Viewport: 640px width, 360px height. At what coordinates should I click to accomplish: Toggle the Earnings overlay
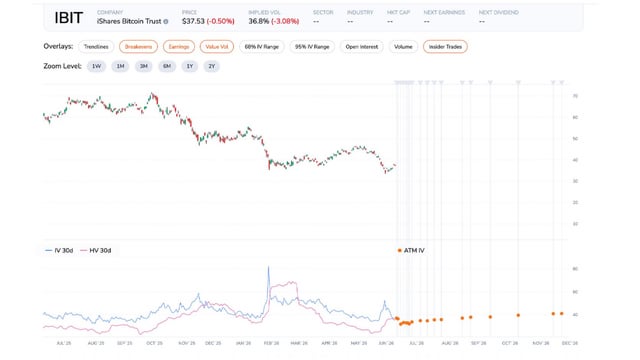tap(179, 47)
